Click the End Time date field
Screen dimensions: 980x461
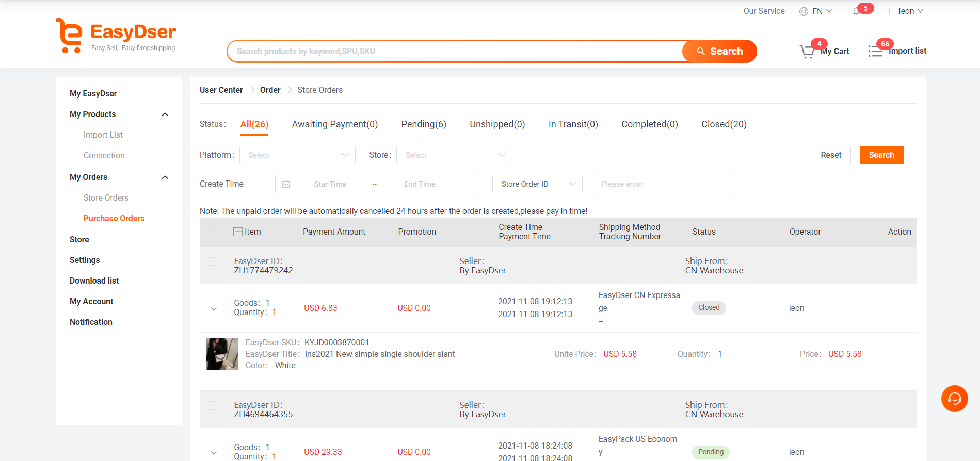(420, 184)
